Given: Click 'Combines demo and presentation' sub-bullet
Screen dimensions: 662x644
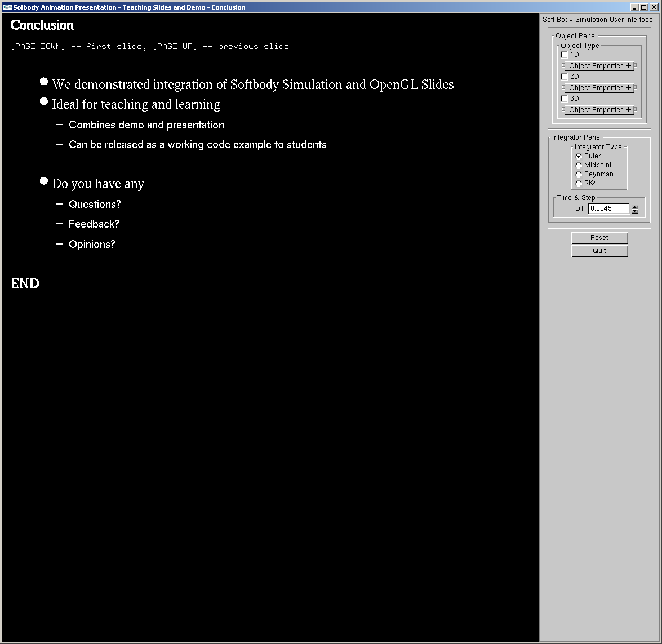Looking at the screenshot, I should tap(146, 125).
